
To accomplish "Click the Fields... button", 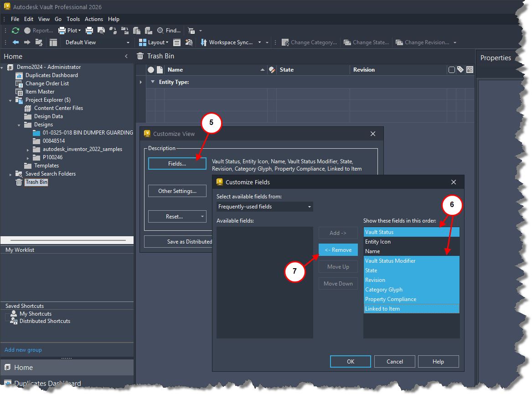I will coord(177,164).
